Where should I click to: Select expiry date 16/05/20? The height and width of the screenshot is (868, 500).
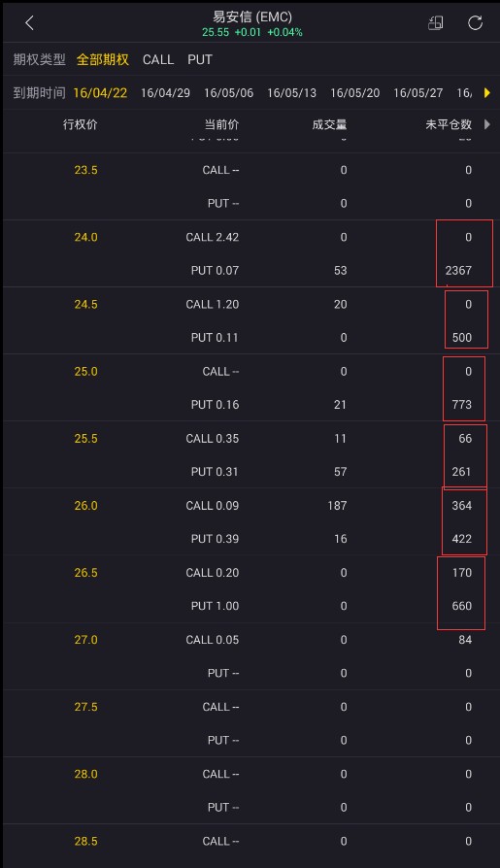[355, 93]
